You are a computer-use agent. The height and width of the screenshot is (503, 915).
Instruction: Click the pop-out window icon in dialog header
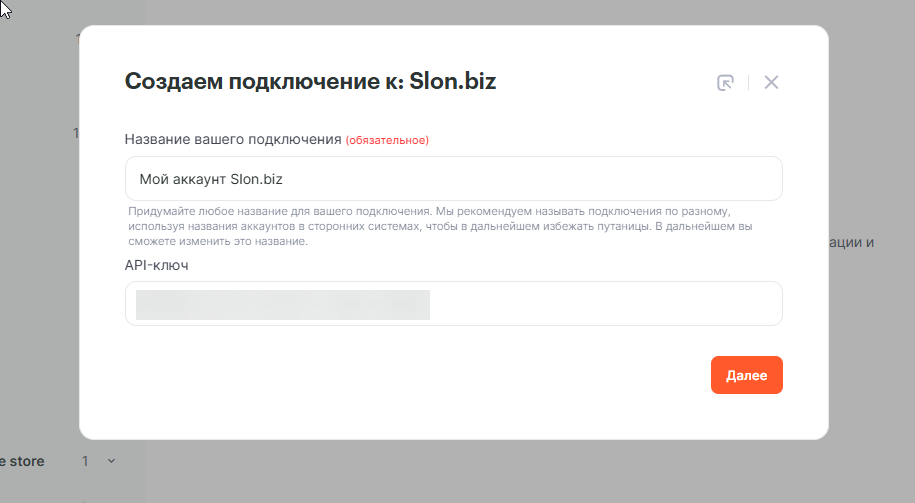coord(726,83)
